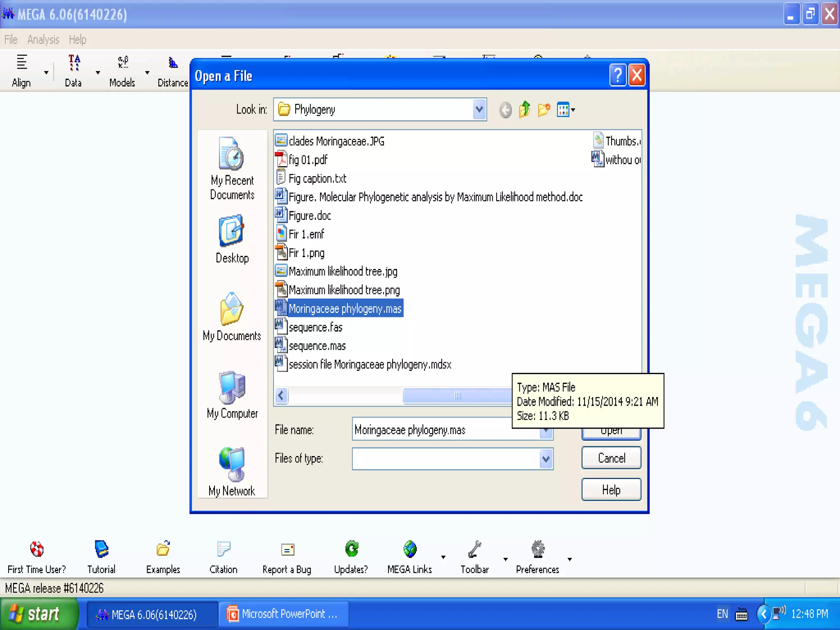Open the File menu
Viewport: 840px width, 630px height.
tap(11, 40)
